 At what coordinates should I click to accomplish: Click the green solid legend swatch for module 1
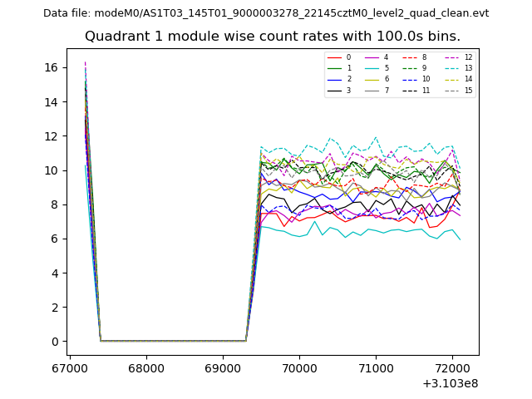336,68
